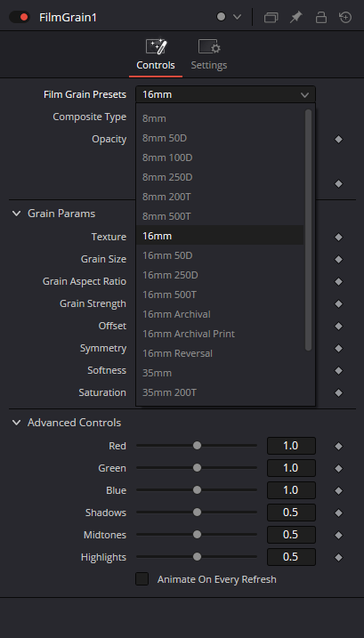Collapse the Advanced Controls section

16,423
